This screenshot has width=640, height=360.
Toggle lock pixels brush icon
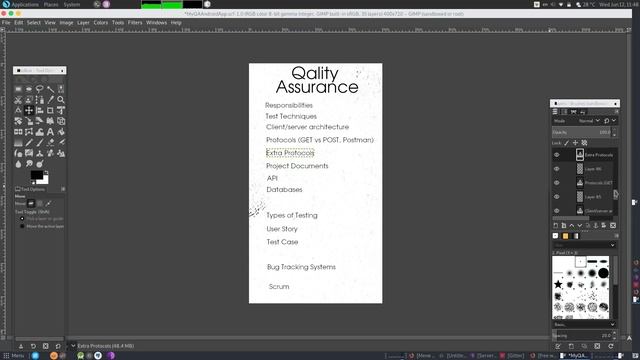(x=567, y=143)
